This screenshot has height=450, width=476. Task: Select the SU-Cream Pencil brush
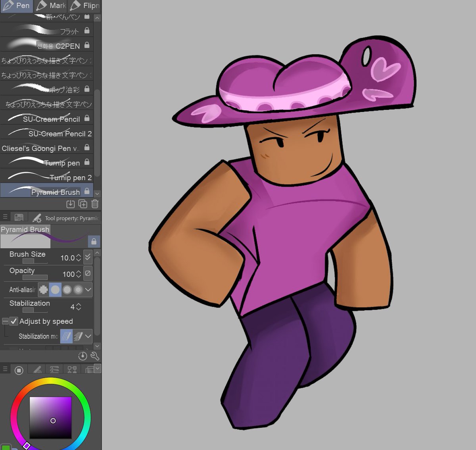tap(47, 117)
